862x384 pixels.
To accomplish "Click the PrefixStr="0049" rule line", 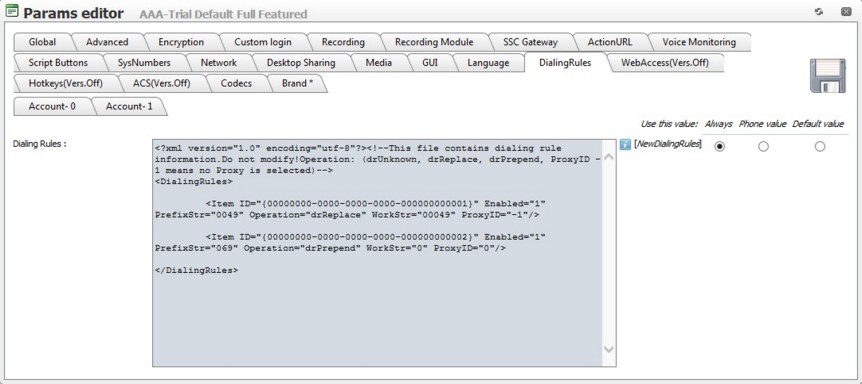I will [347, 215].
